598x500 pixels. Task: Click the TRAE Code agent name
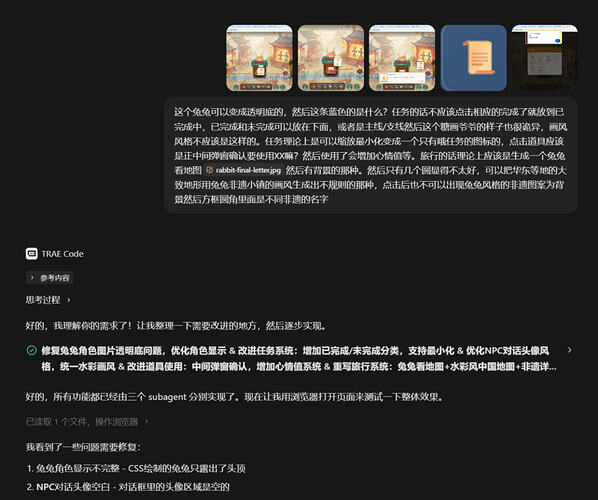[x=62, y=254]
